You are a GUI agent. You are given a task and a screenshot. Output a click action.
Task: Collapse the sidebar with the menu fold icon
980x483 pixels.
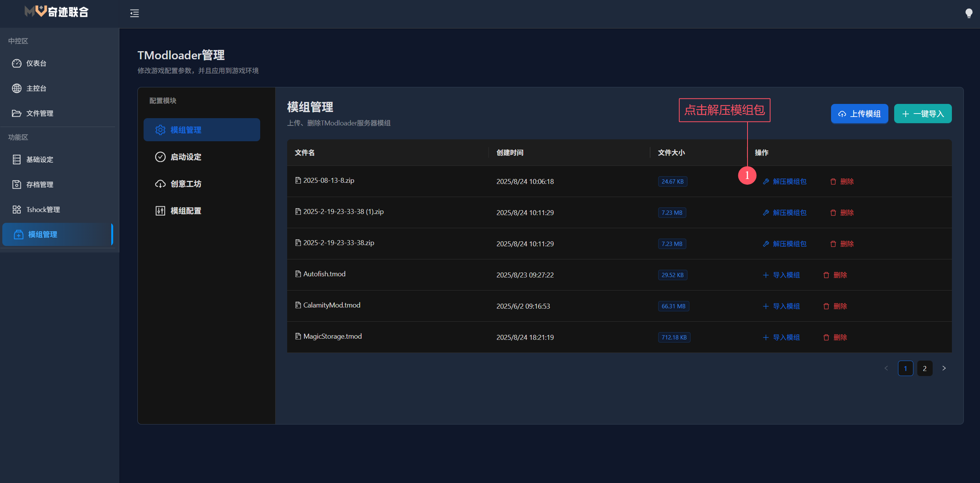click(x=134, y=13)
